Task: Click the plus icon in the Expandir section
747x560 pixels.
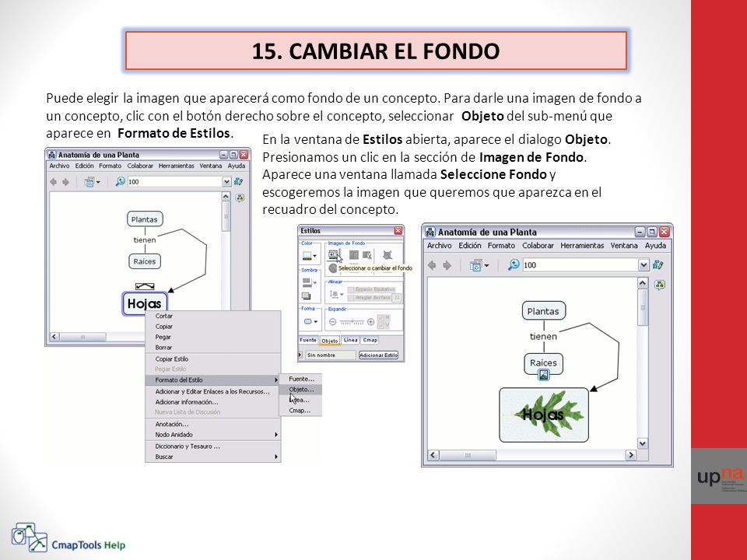Action: (370, 322)
